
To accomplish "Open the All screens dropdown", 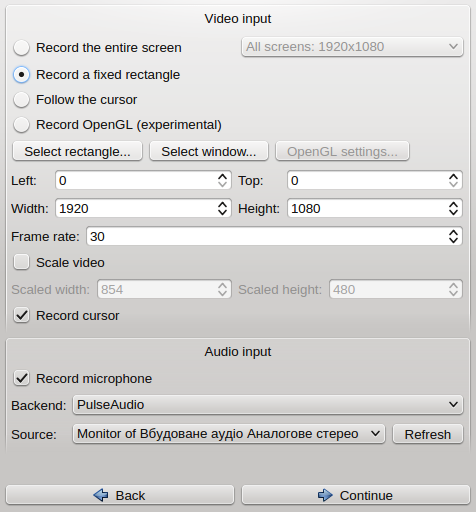I will [x=352, y=47].
